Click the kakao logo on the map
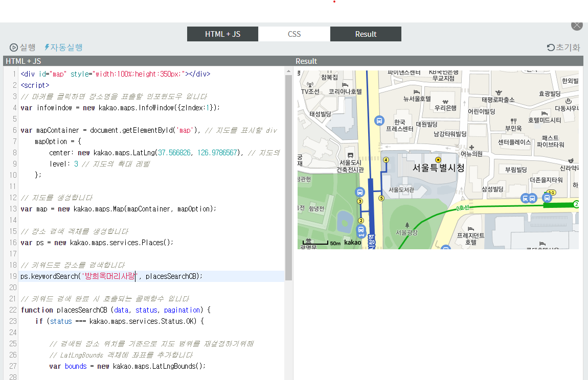 pyautogui.click(x=352, y=243)
